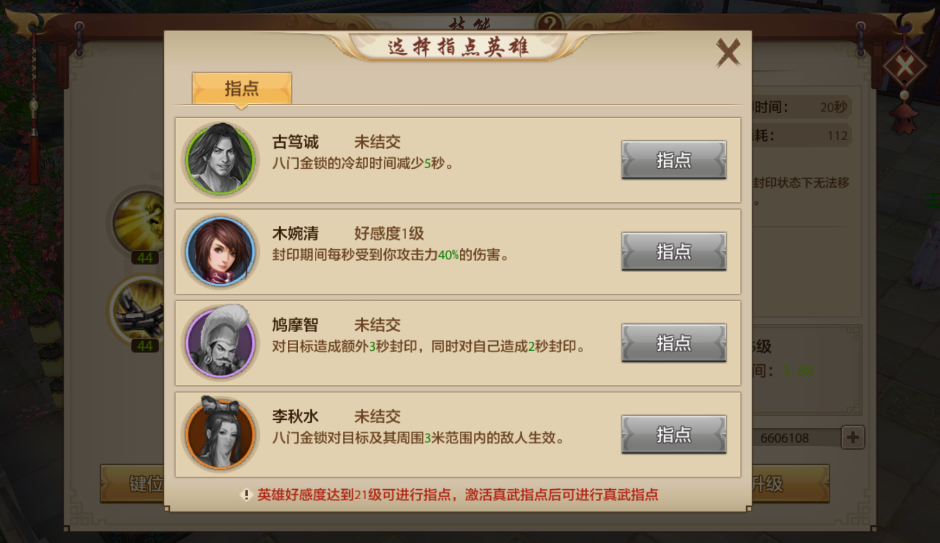Click 指点 button for 木婉清

pyautogui.click(x=674, y=252)
